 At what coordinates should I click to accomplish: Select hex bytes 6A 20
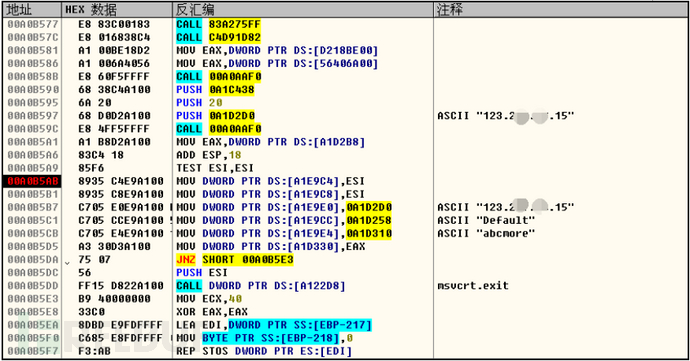tap(95, 103)
